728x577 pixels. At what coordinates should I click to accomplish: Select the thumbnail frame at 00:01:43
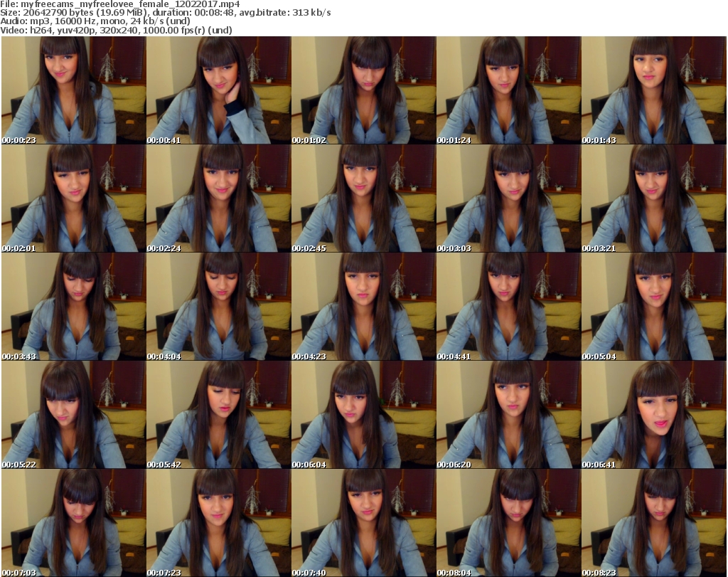pos(654,90)
